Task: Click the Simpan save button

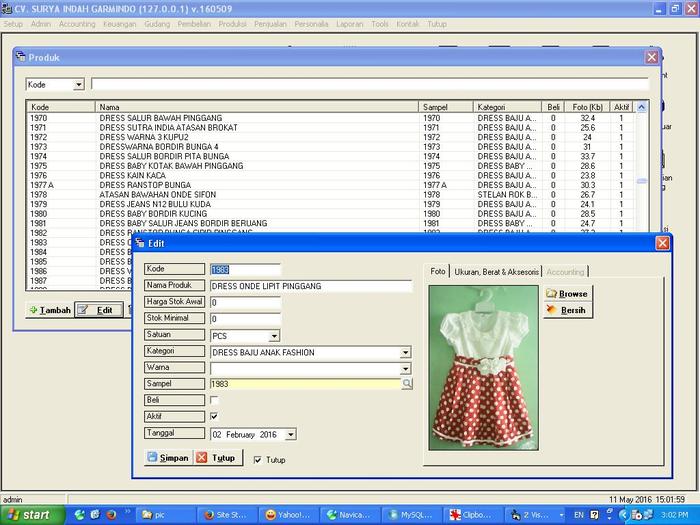Action: (x=167, y=458)
